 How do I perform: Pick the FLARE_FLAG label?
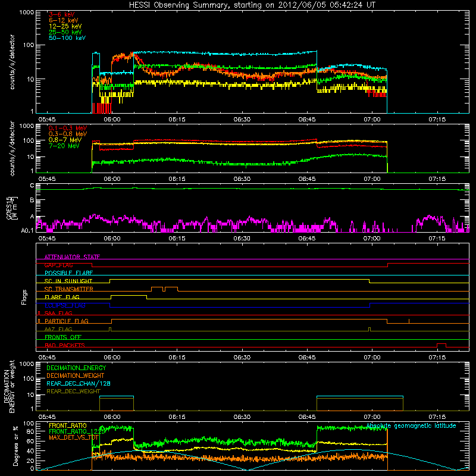coord(62,297)
